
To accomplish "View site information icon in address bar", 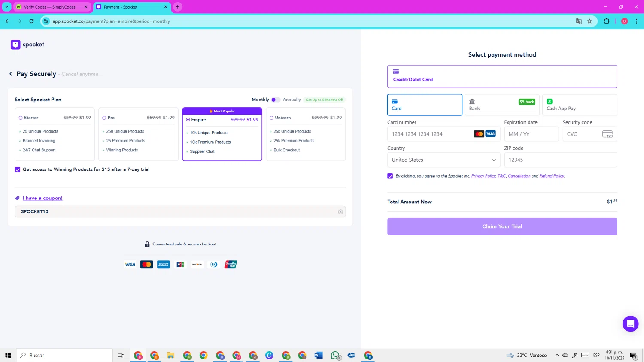I will point(46,21).
